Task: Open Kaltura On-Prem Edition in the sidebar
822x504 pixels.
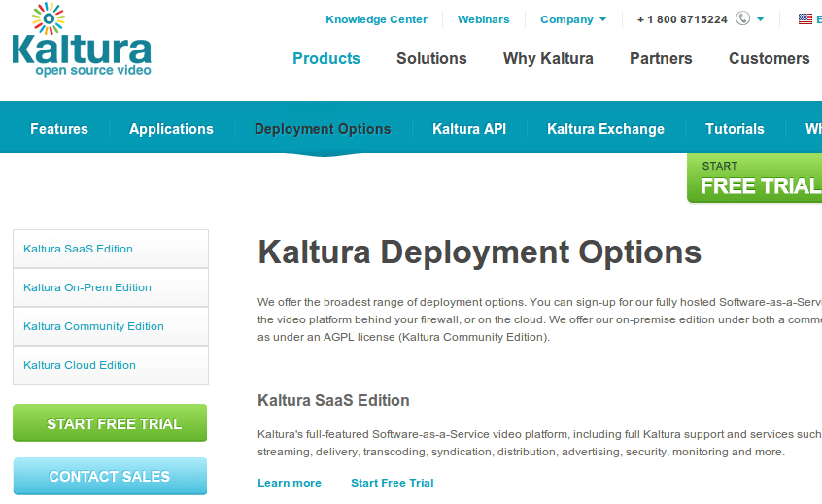Action: (111, 287)
